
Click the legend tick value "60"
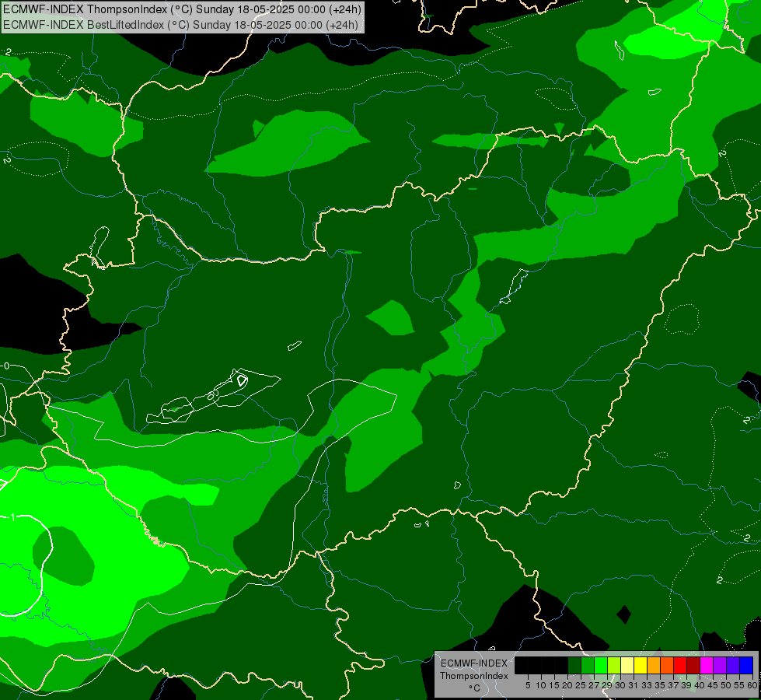click(x=752, y=685)
